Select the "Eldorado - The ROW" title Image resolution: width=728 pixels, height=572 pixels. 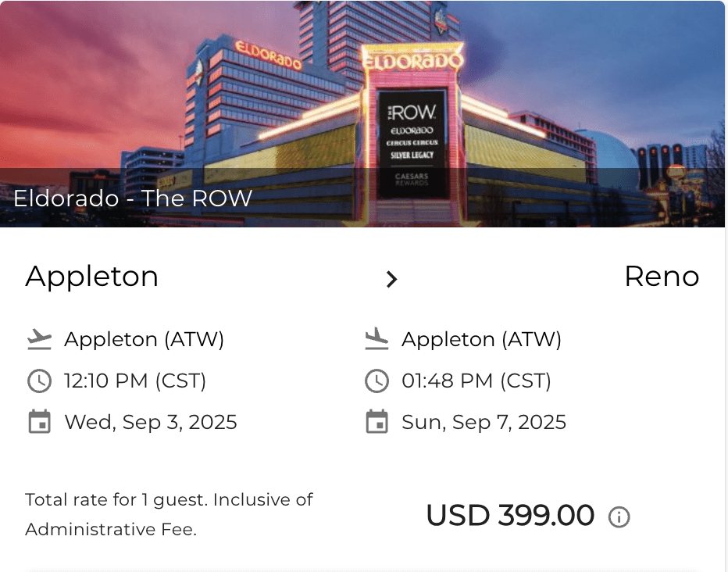133,198
